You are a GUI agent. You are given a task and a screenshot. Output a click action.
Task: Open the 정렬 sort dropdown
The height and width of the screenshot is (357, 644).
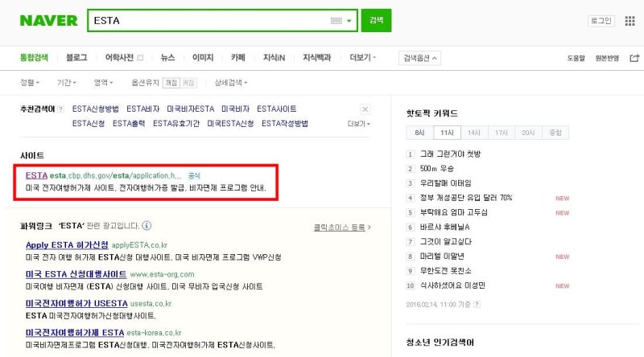pyautogui.click(x=30, y=83)
